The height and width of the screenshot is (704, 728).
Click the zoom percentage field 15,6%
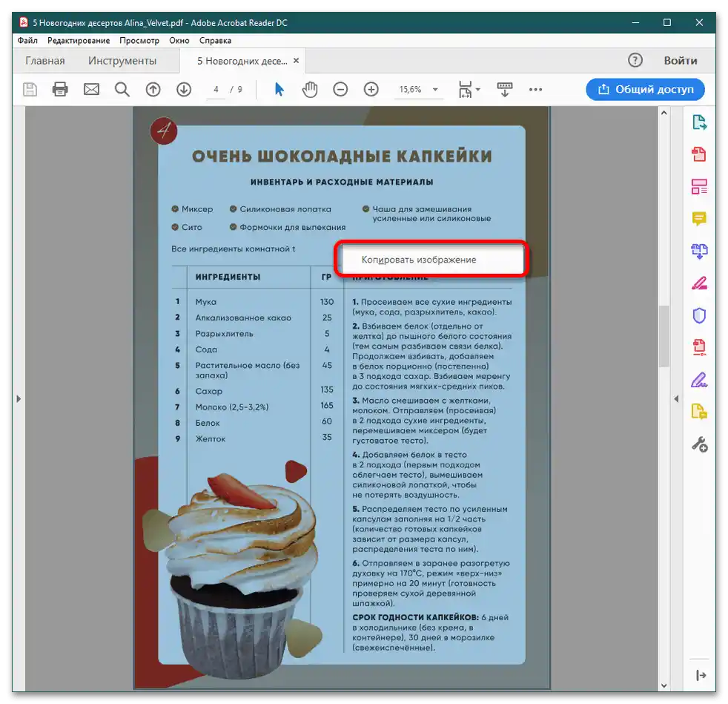click(x=411, y=89)
